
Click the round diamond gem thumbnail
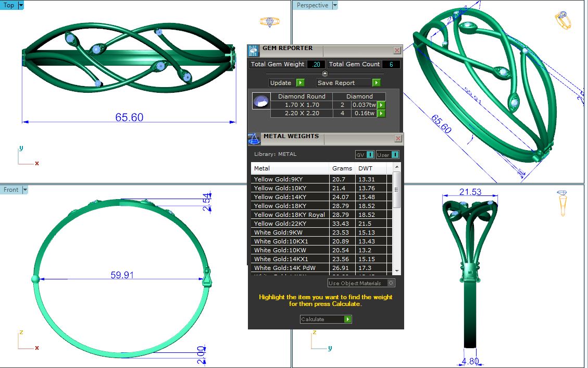(x=261, y=101)
